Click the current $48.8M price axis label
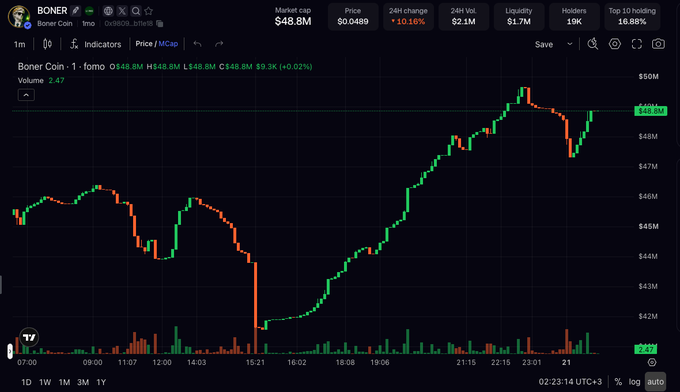Image resolution: width=680 pixels, height=392 pixels. pos(651,111)
